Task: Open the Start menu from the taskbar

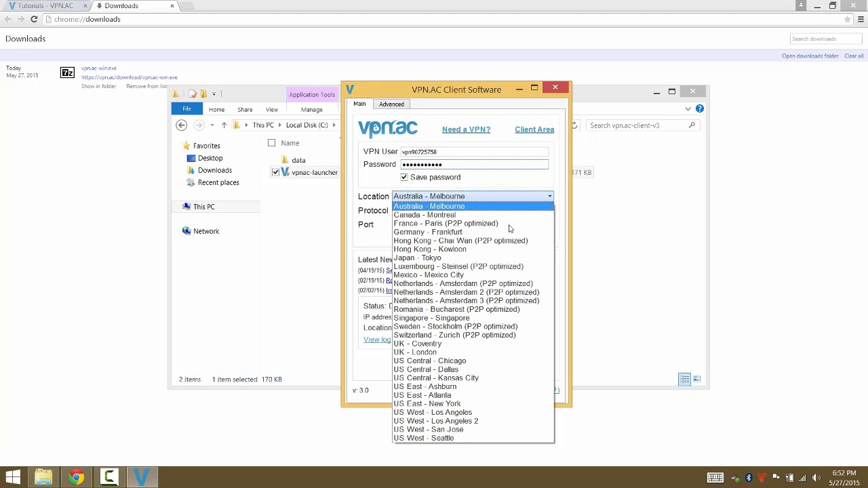Action: click(12, 478)
